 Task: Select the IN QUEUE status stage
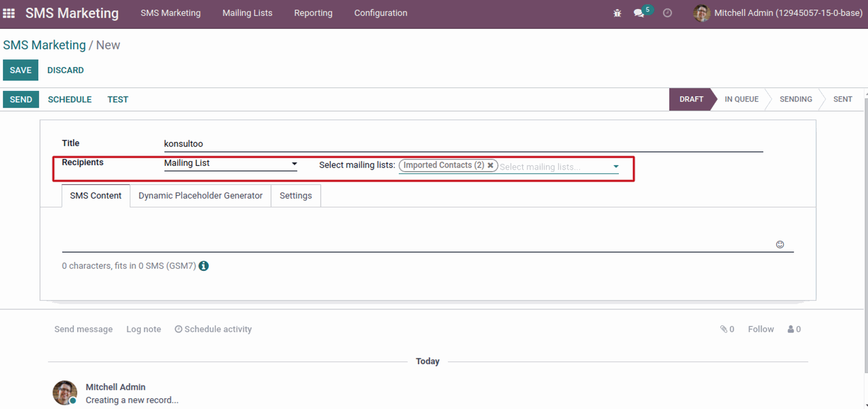741,100
